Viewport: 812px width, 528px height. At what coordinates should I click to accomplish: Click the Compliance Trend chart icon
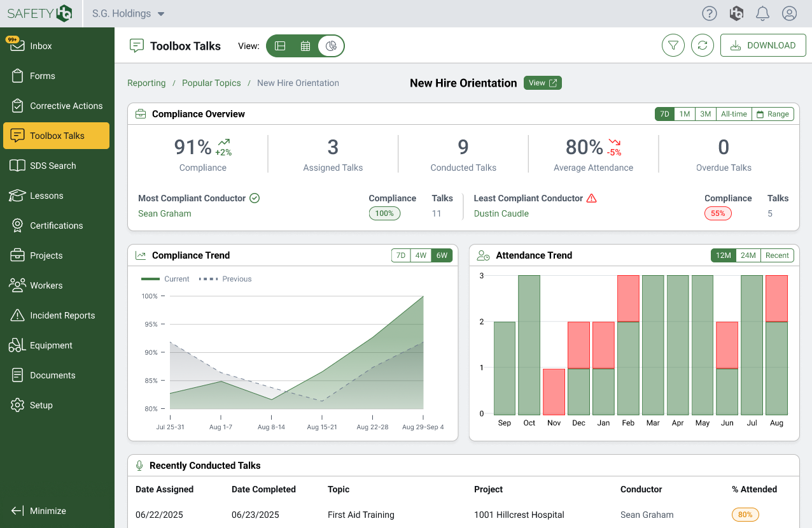pos(141,255)
